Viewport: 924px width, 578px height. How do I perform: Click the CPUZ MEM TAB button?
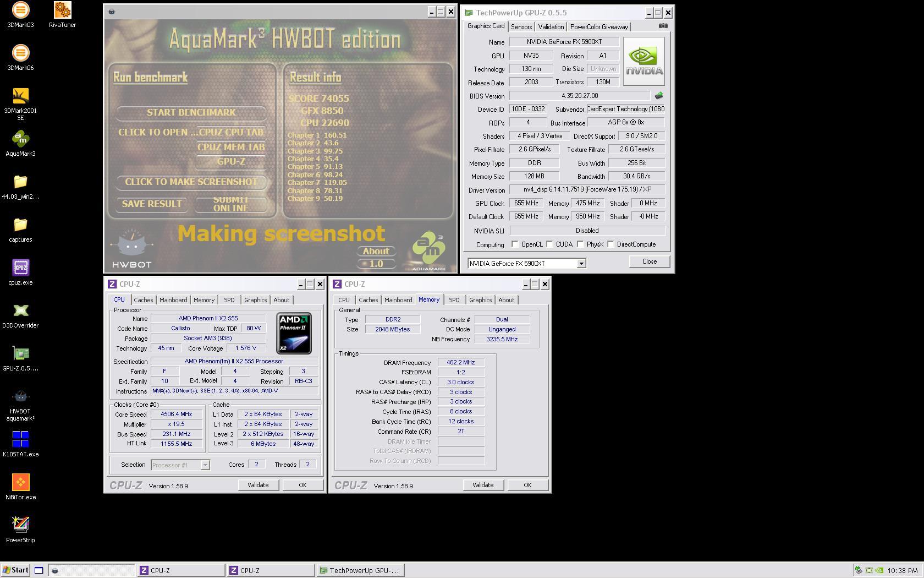tap(231, 147)
